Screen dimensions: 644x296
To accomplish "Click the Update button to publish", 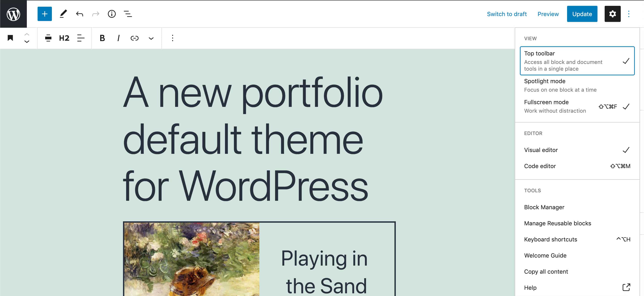I will pos(582,14).
